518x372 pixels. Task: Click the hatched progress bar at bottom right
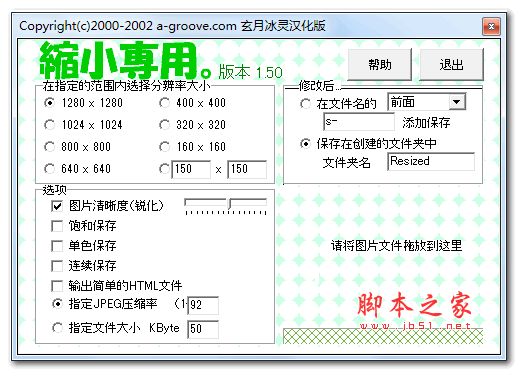[383, 336]
